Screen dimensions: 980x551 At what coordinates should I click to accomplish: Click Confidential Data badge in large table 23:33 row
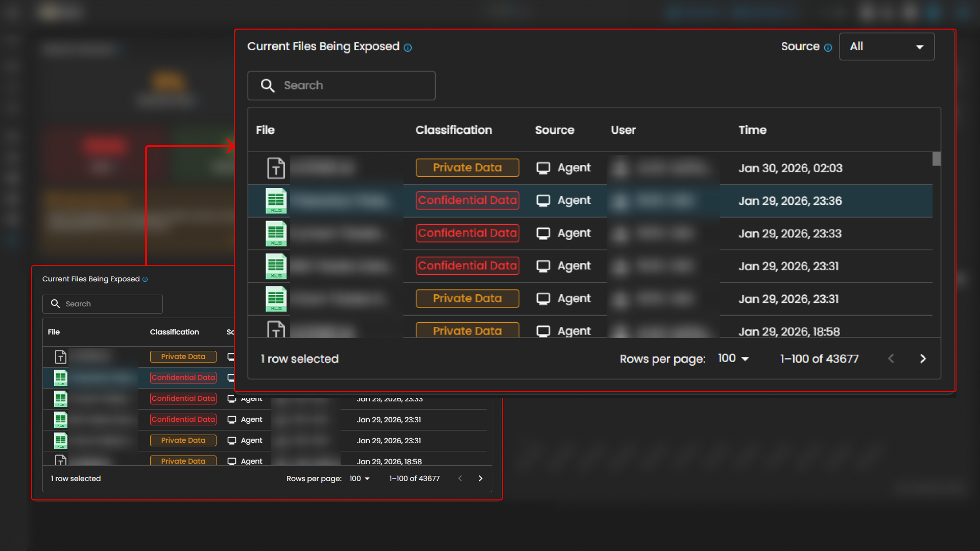click(x=467, y=233)
